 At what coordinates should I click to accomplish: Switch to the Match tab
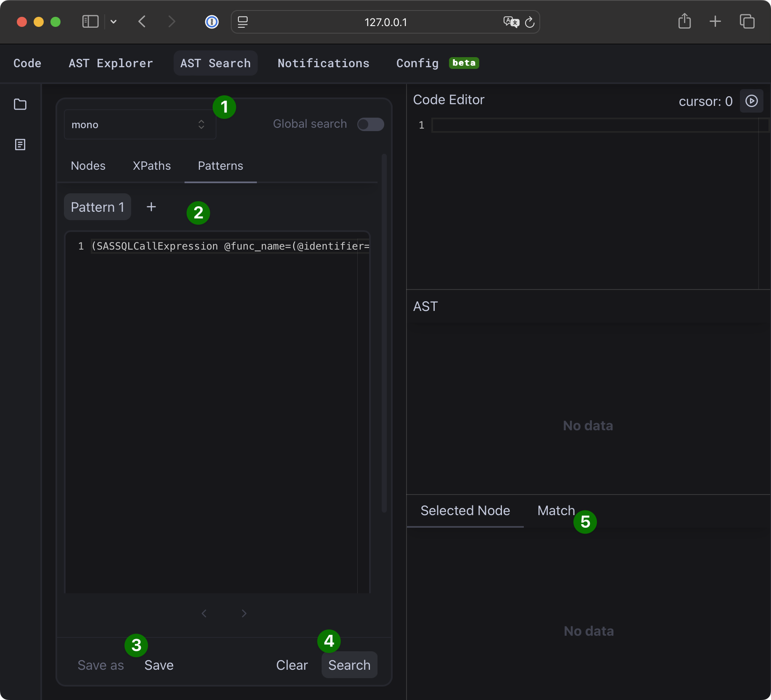pyautogui.click(x=556, y=511)
